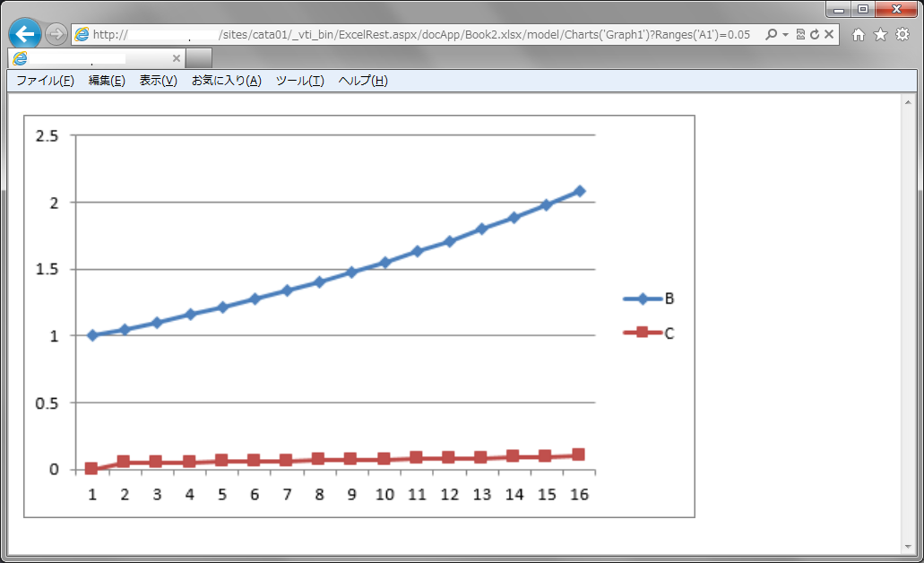Open the お気に入り(A) menu
Screen dimensions: 924x563
pyautogui.click(x=226, y=81)
